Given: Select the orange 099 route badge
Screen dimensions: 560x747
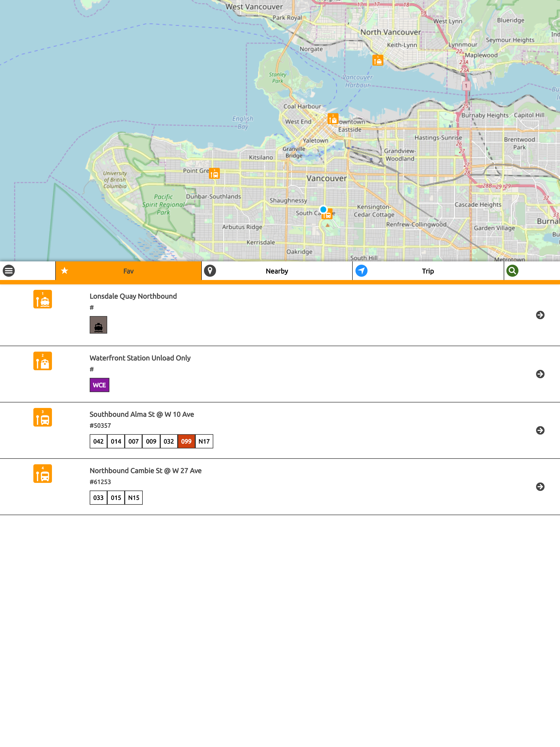Looking at the screenshot, I should [x=186, y=441].
